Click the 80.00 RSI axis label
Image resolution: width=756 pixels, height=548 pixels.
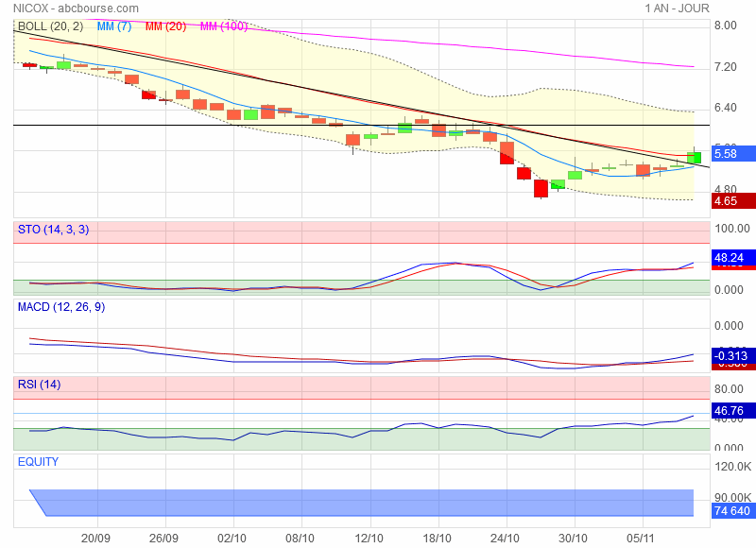point(729,389)
